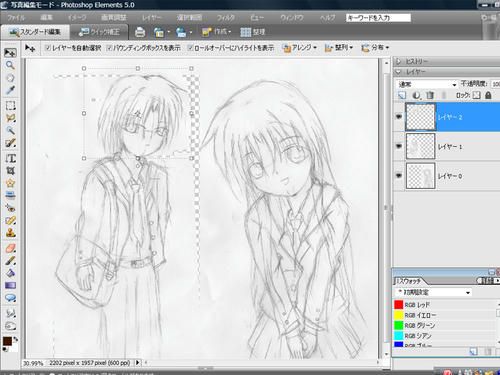
Task: Open the 編集 menu
Action: (x=46, y=18)
